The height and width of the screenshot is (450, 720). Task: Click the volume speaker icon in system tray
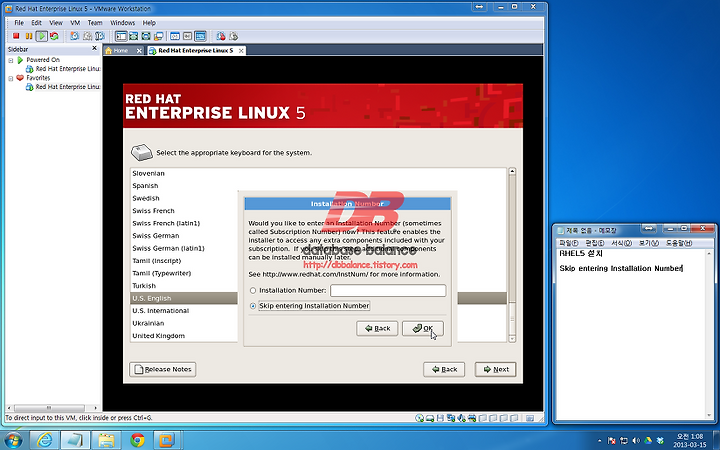pyautogui.click(x=636, y=441)
